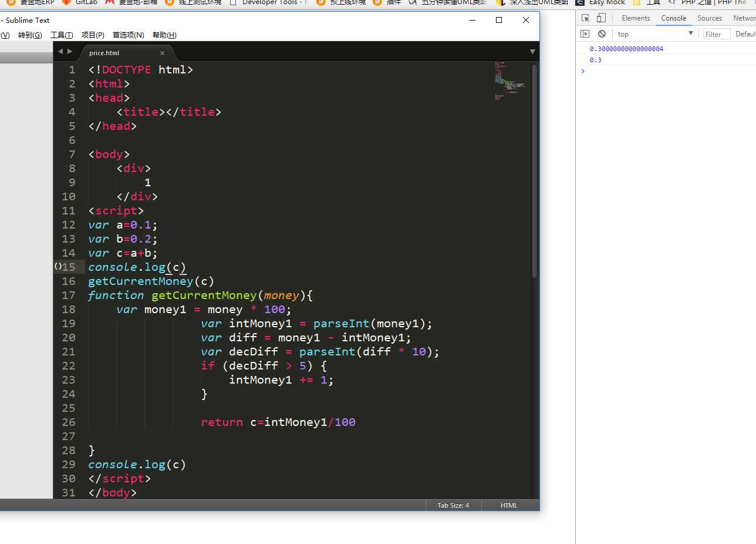Screen dimensions: 756x544
Task: Select the DevTools inspect element icon
Action: point(585,18)
